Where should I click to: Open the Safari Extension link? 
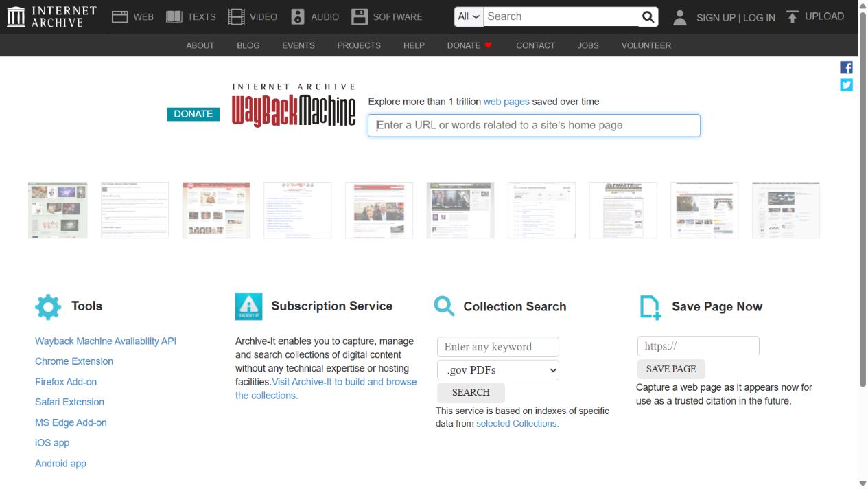pos(69,402)
